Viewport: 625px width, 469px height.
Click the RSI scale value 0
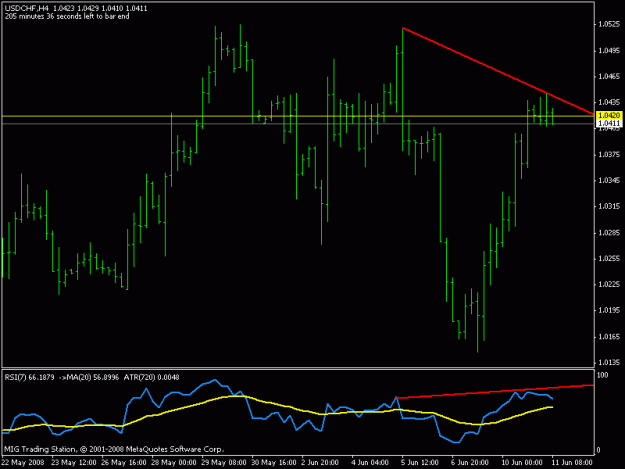pyautogui.click(x=598, y=450)
